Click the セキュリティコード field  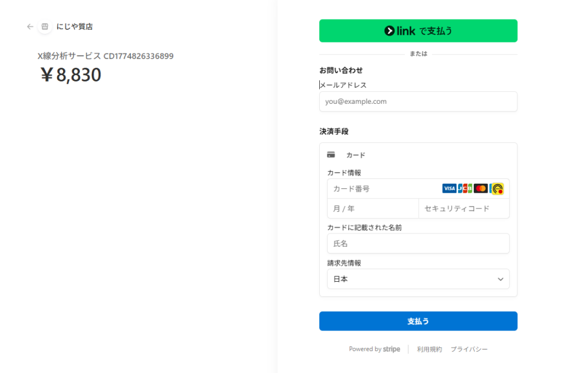[464, 209]
